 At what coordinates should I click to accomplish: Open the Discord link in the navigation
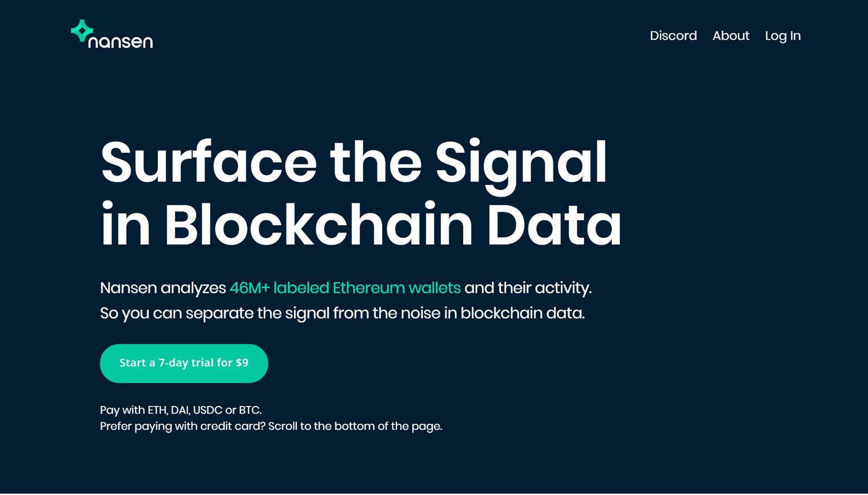pos(673,36)
